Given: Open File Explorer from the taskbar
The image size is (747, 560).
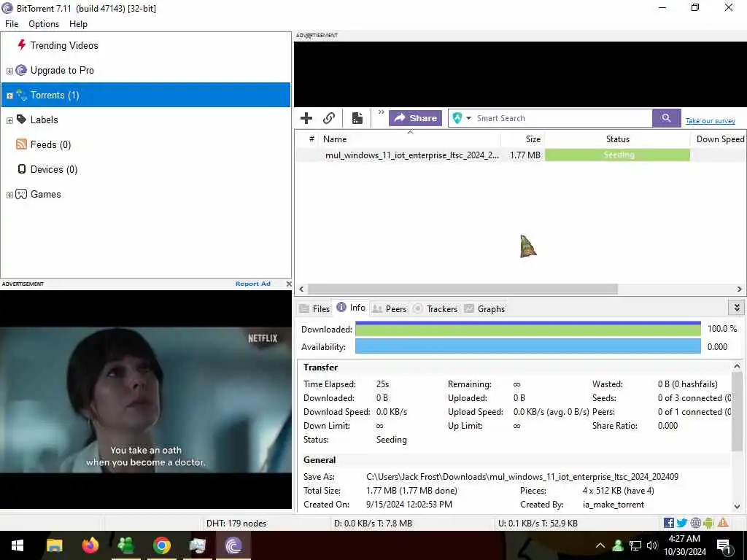Looking at the screenshot, I should (54, 545).
